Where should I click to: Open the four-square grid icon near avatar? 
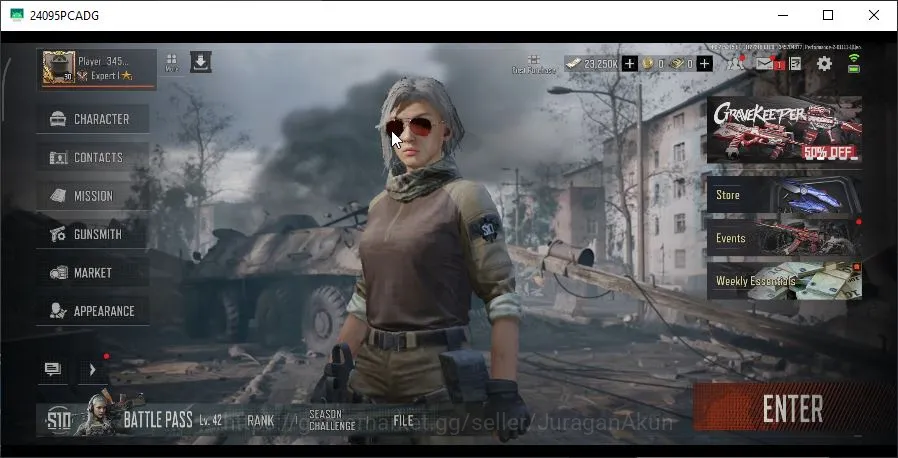[171, 62]
